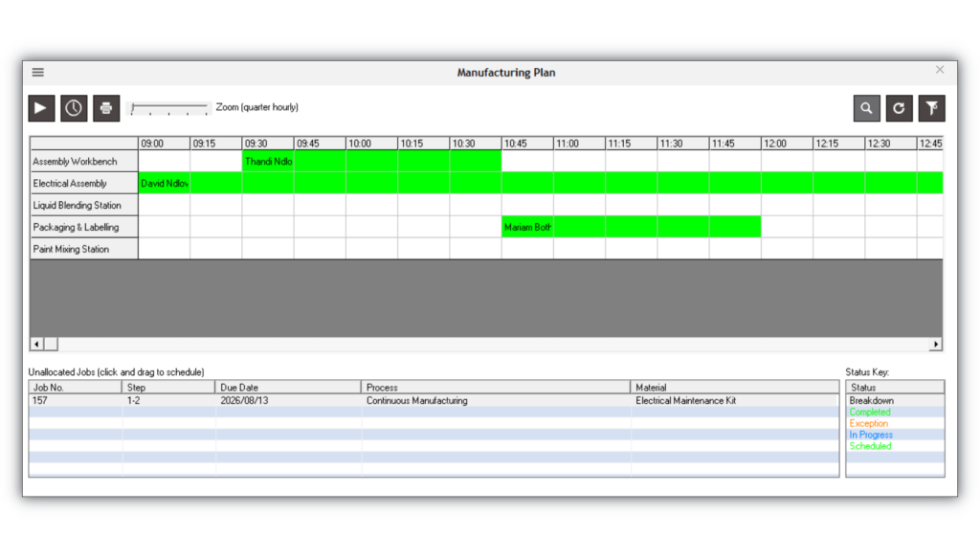Click the quarter hourly zoom slider
This screenshot has height=558, width=980.
[x=168, y=109]
